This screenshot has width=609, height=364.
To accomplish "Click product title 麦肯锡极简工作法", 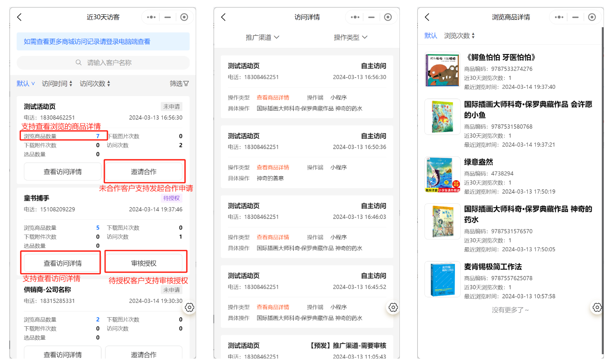I will click(493, 267).
